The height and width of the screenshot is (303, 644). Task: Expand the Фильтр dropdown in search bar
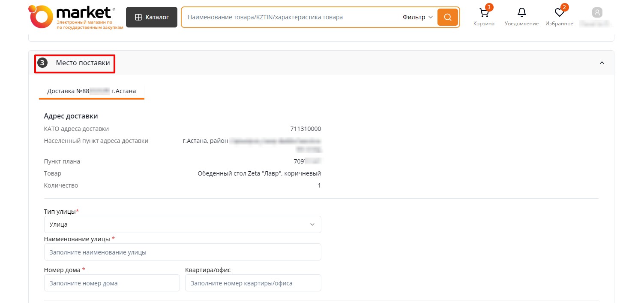pyautogui.click(x=417, y=17)
